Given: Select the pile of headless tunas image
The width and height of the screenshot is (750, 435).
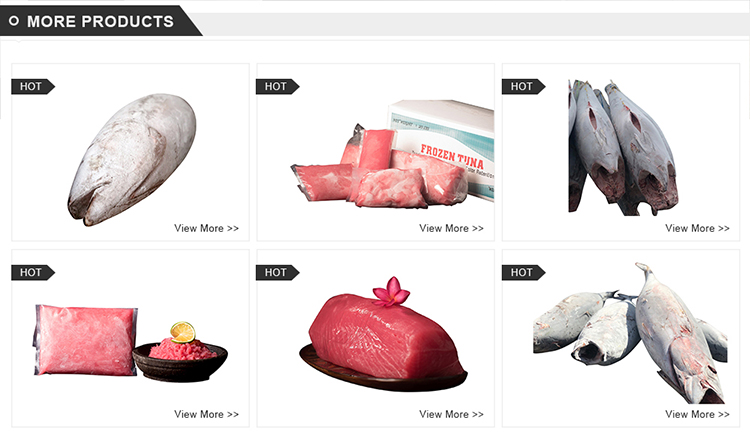Looking at the screenshot, I should [x=630, y=333].
